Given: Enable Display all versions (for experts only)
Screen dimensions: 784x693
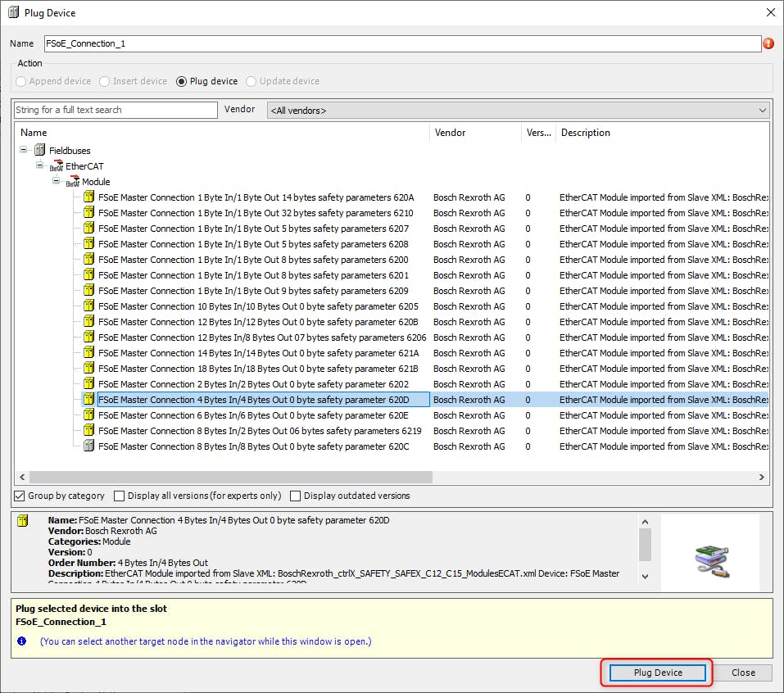Looking at the screenshot, I should tap(119, 496).
